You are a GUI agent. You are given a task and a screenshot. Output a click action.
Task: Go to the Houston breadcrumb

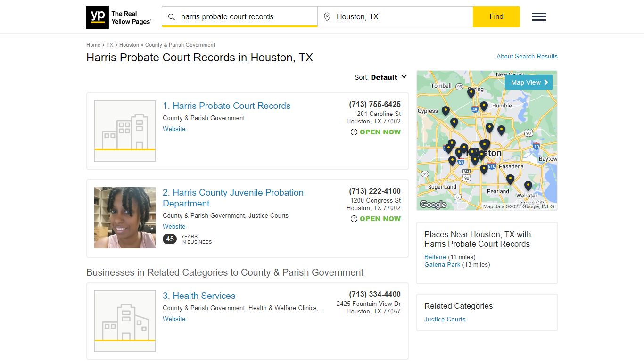click(x=129, y=45)
